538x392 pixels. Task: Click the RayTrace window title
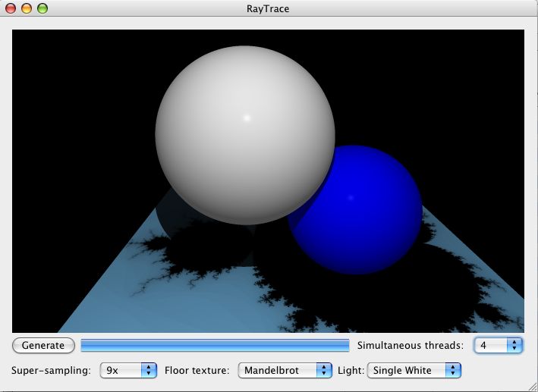pyautogui.click(x=269, y=9)
